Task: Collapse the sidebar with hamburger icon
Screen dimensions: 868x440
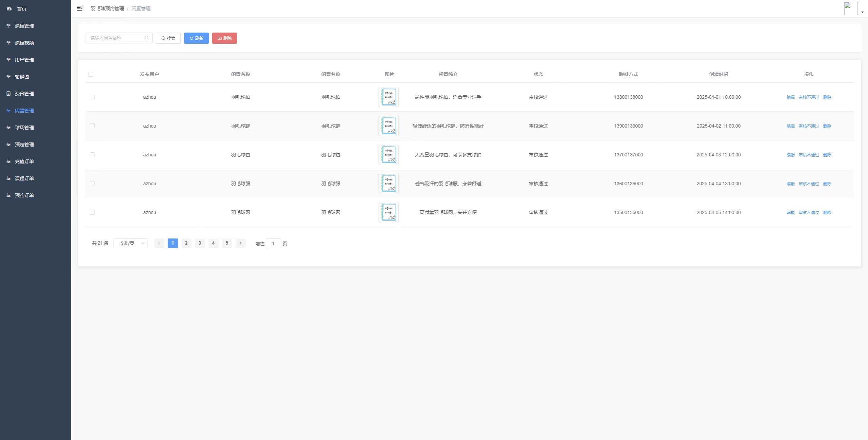Action: click(x=80, y=8)
